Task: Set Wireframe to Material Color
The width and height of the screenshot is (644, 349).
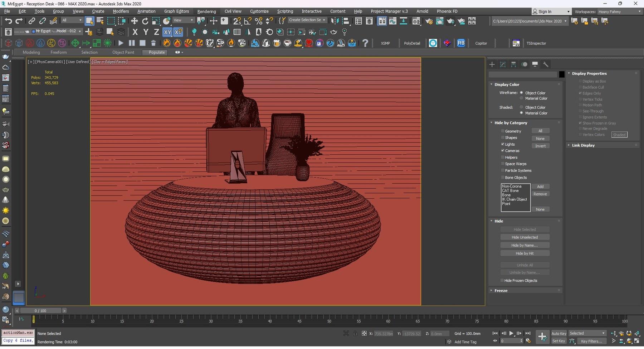Action: tap(521, 98)
